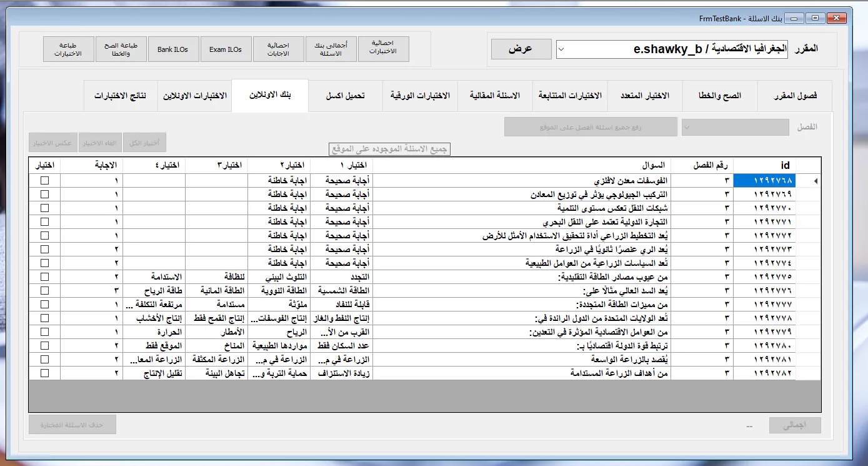Screen dimensions: 868x466
Task: Open Exam ILOs
Action: [x=226, y=49]
